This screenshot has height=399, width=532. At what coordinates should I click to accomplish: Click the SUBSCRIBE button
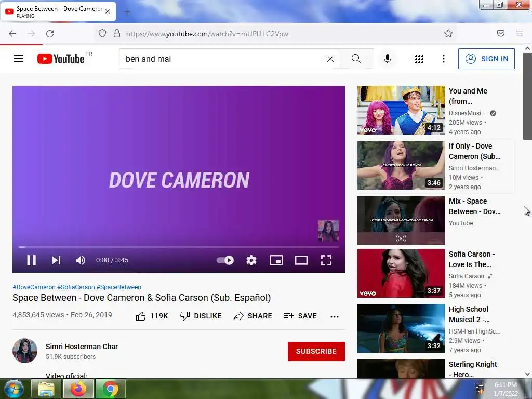click(x=316, y=351)
